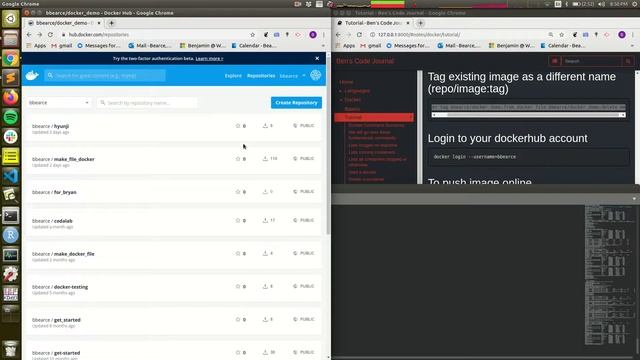The height and width of the screenshot is (360, 640).
Task: Open the bbearce / hyunji repository
Action: [x=50, y=127]
